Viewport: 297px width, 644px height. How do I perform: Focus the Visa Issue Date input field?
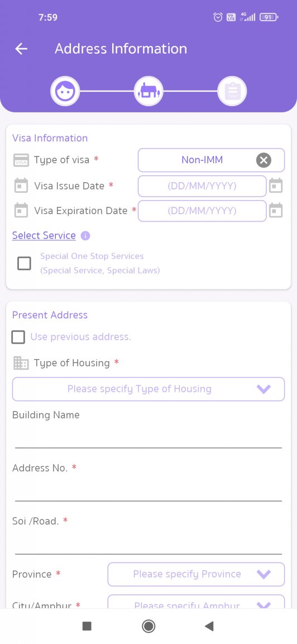(x=202, y=186)
